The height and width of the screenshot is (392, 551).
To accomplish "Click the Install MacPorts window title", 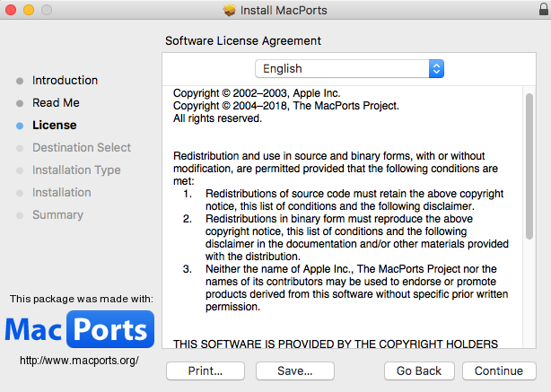I will pos(284,10).
